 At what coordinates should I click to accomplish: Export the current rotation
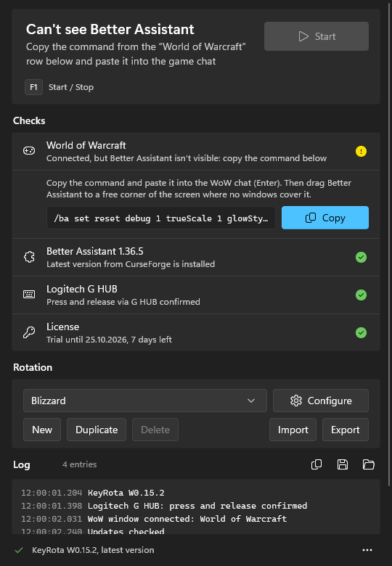pyautogui.click(x=345, y=430)
